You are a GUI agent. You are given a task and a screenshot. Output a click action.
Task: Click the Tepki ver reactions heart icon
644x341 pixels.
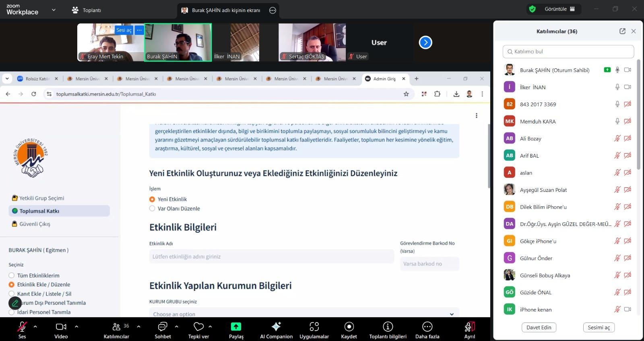tap(198, 327)
